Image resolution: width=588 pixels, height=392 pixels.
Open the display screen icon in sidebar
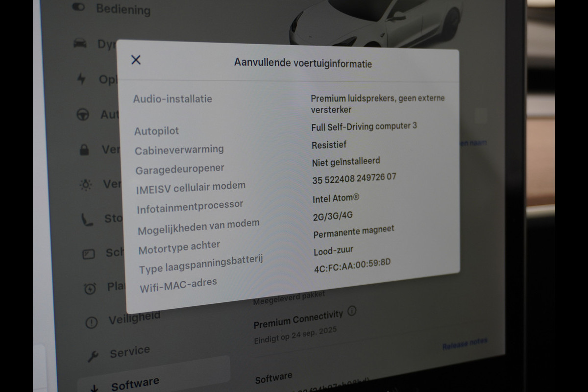pyautogui.click(x=89, y=254)
